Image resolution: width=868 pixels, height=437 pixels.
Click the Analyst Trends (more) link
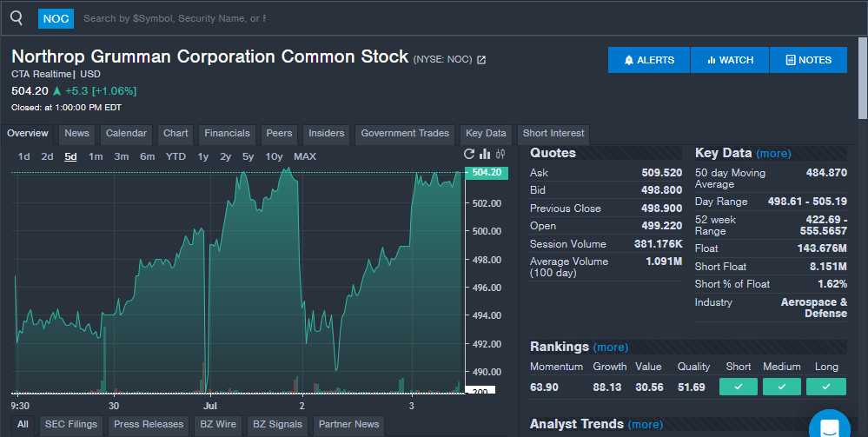646,424
